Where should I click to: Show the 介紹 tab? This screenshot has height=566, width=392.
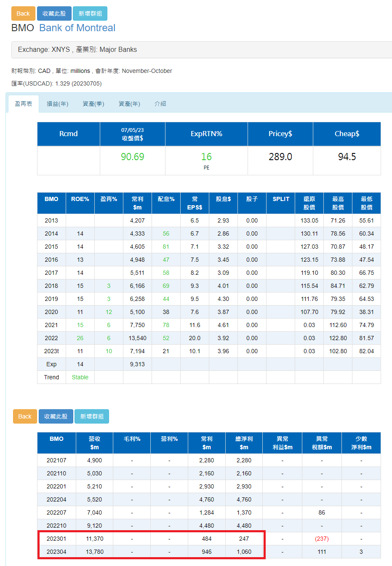pos(160,104)
